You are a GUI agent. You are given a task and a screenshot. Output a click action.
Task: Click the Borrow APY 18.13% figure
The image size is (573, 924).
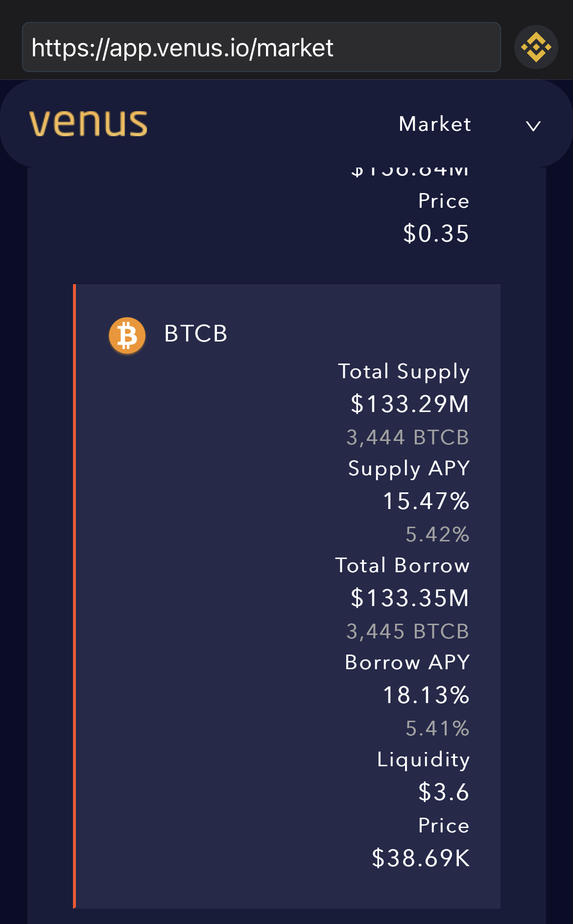click(x=426, y=695)
